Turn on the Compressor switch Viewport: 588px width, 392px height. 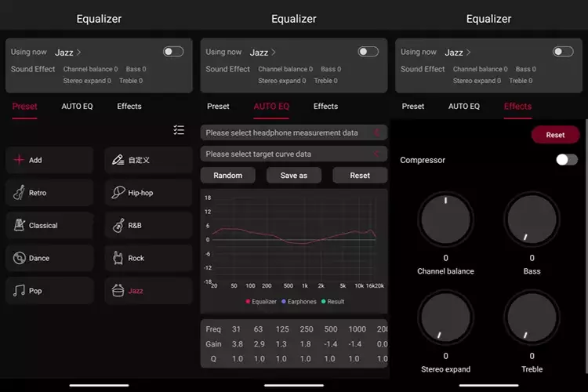click(567, 160)
